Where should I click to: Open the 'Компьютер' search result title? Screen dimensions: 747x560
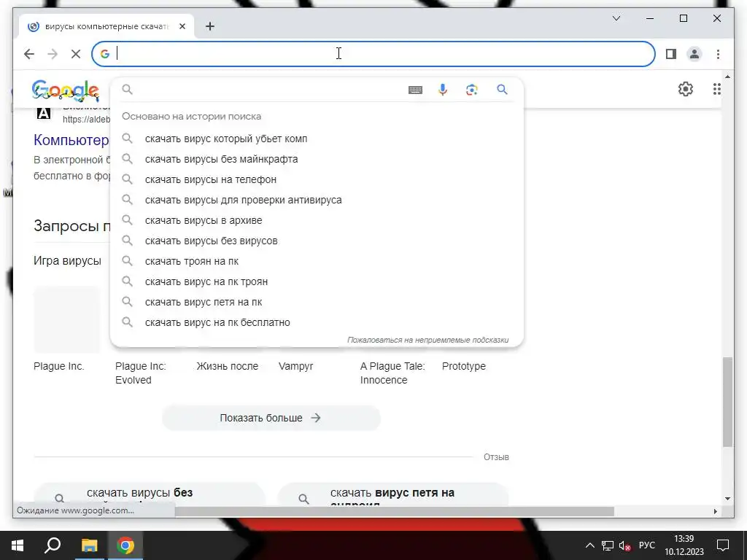point(71,140)
